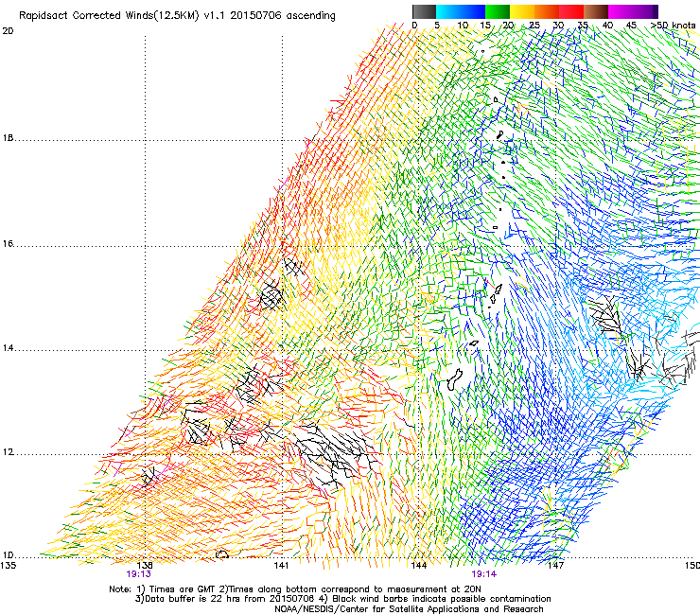Click the purple '19:13' swath time label
The image size is (700, 615).
[138, 574]
